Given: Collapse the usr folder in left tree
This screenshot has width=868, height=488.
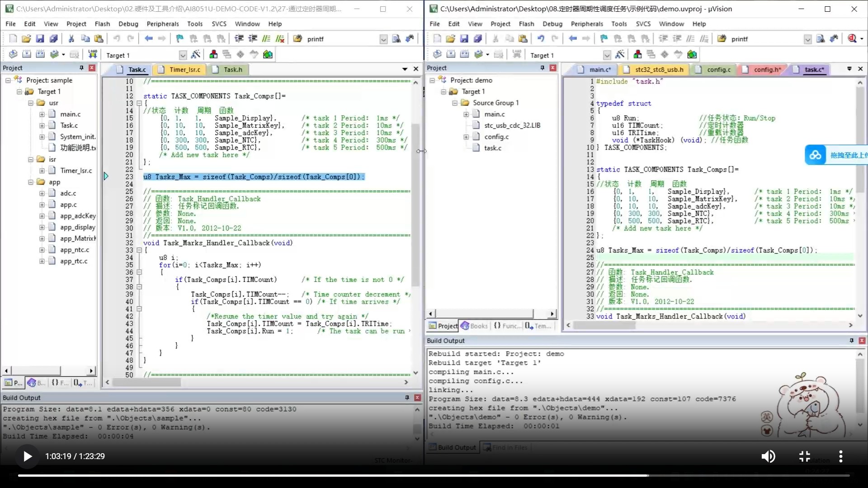Looking at the screenshot, I should 31,103.
